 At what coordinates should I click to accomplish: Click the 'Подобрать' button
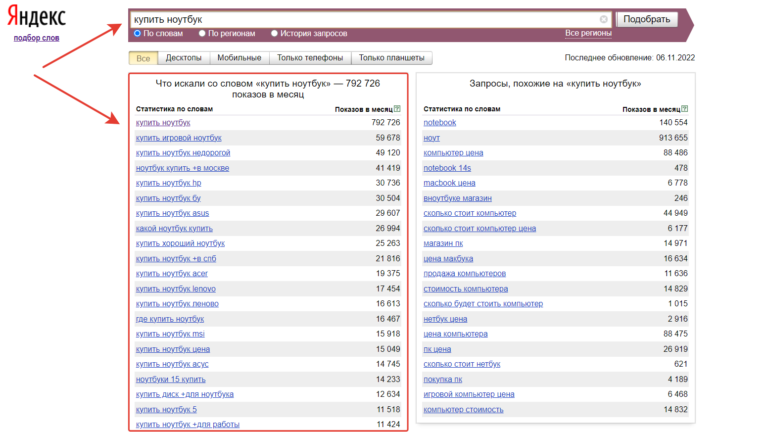coord(647,19)
